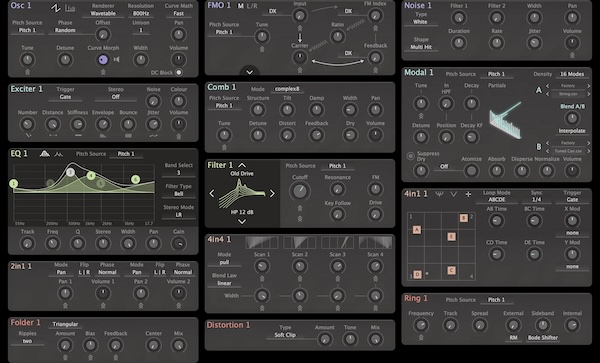
Task: Toggle the M mono button in FMO 1
Action: (240, 6)
